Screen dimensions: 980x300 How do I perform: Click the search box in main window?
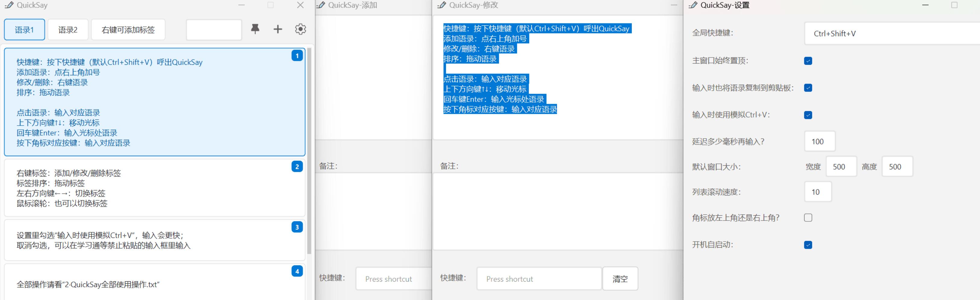coord(214,30)
